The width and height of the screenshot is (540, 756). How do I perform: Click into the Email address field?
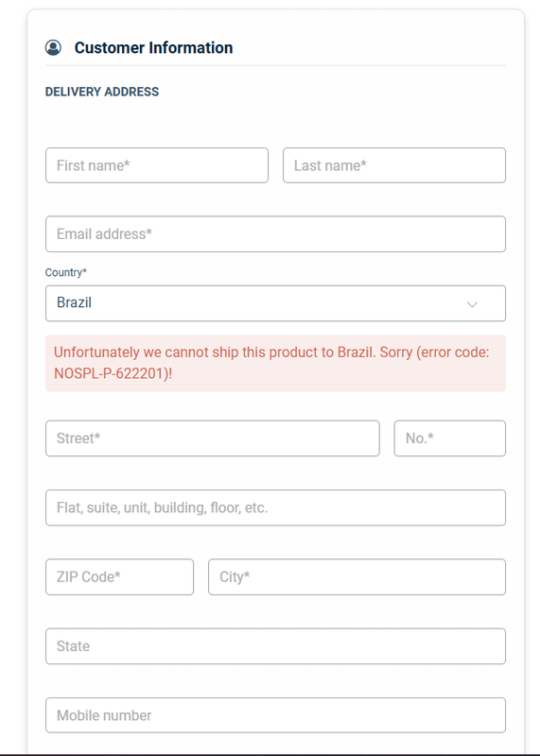click(275, 233)
